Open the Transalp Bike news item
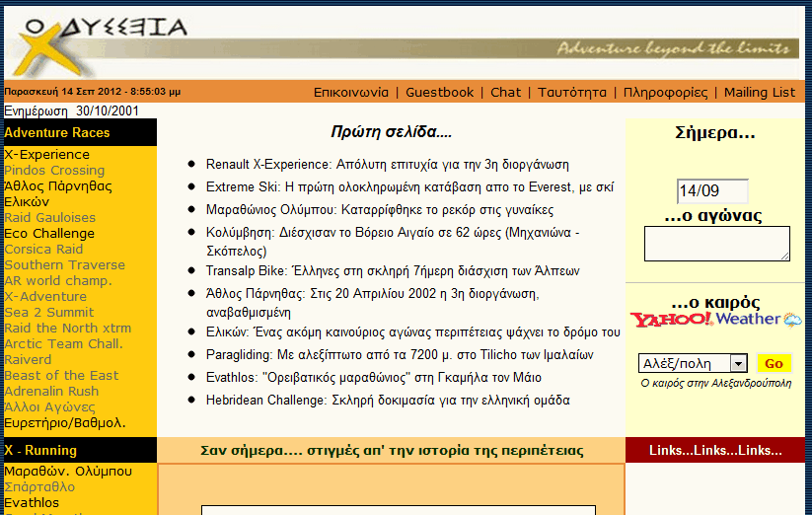The height and width of the screenshot is (515, 812). point(393,270)
